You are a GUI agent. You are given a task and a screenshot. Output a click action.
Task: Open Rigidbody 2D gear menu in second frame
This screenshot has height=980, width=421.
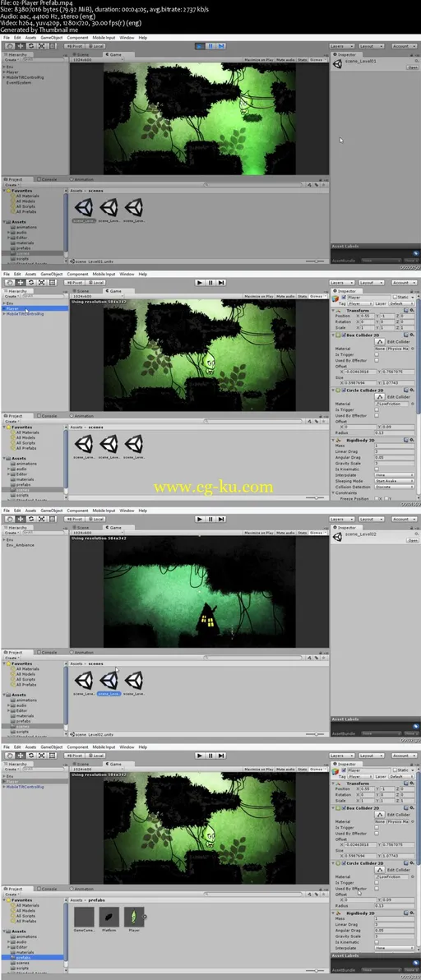412,440
